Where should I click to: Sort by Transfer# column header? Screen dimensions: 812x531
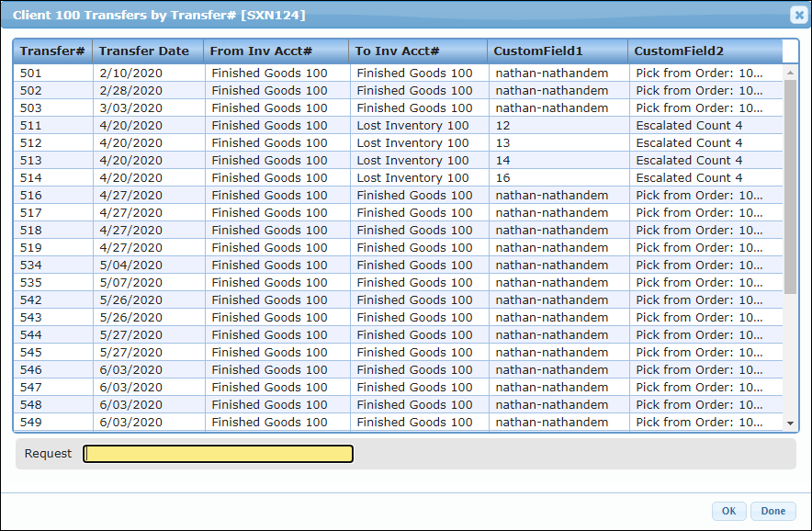point(52,51)
